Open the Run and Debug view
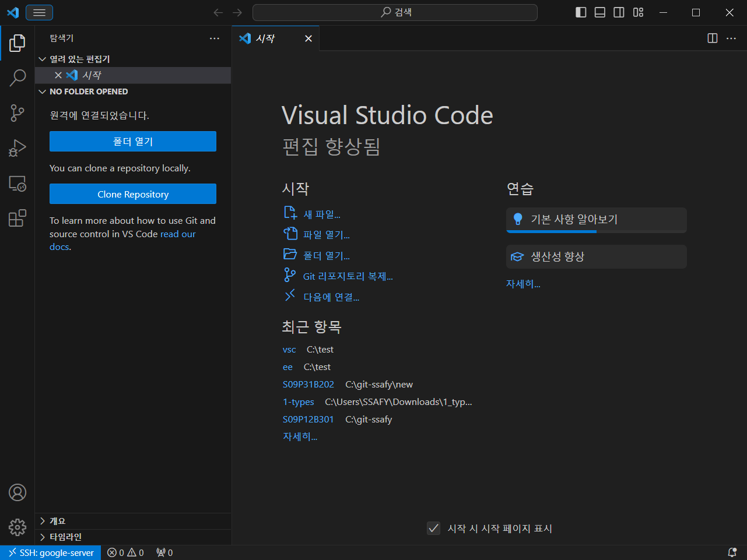Viewport: 747px width, 560px height. pyautogui.click(x=17, y=148)
